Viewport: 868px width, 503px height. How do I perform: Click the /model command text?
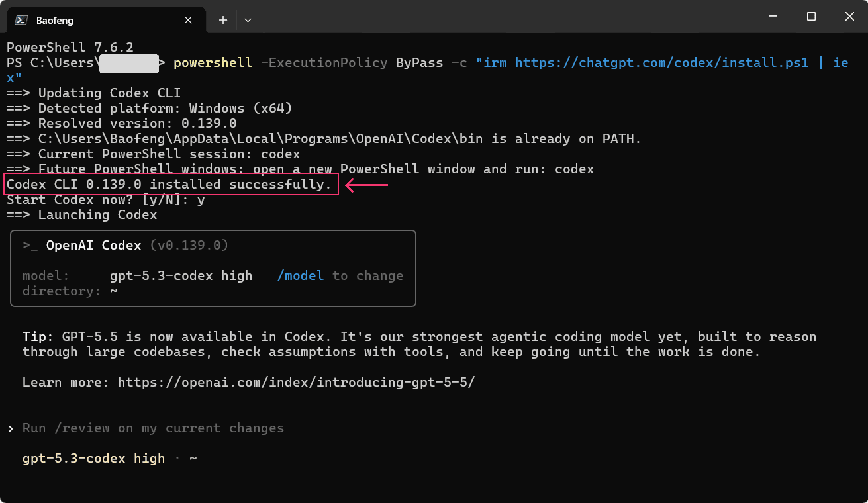pyautogui.click(x=300, y=275)
